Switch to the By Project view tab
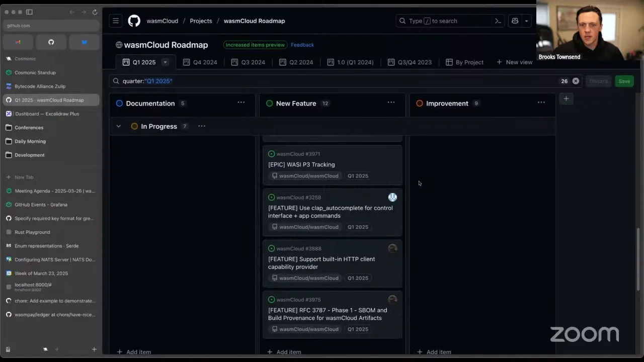Image resolution: width=644 pixels, height=362 pixels. click(x=464, y=62)
